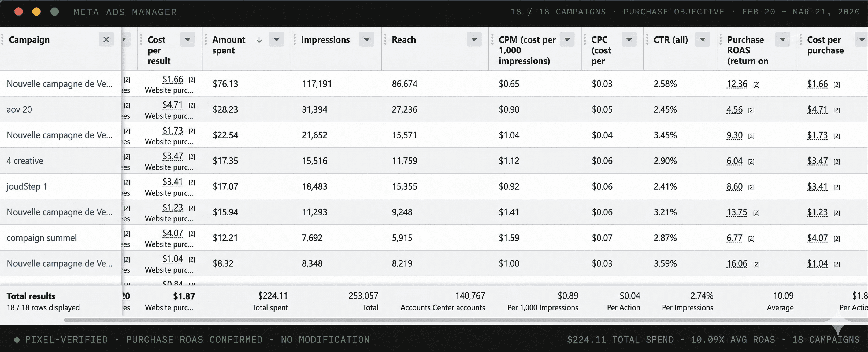868x352 pixels.
Task: Click the Amount spent sort arrow icon
Action: (x=259, y=40)
